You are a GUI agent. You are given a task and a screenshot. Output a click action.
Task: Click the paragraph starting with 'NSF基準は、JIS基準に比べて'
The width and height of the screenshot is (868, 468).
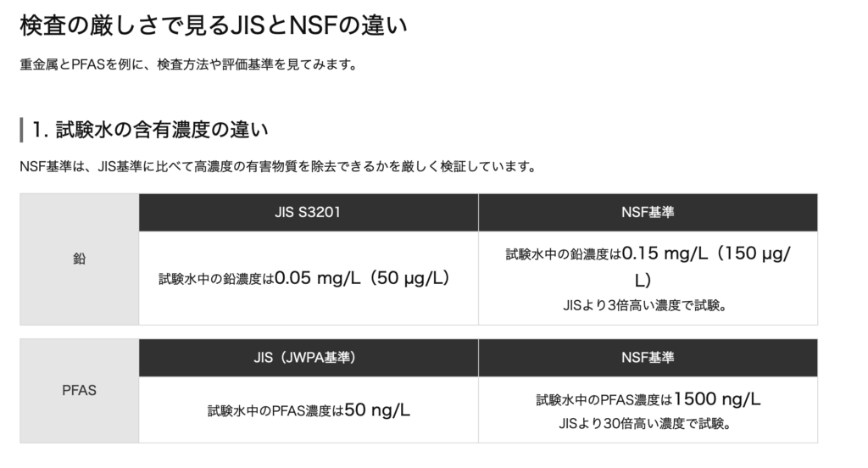276,166
